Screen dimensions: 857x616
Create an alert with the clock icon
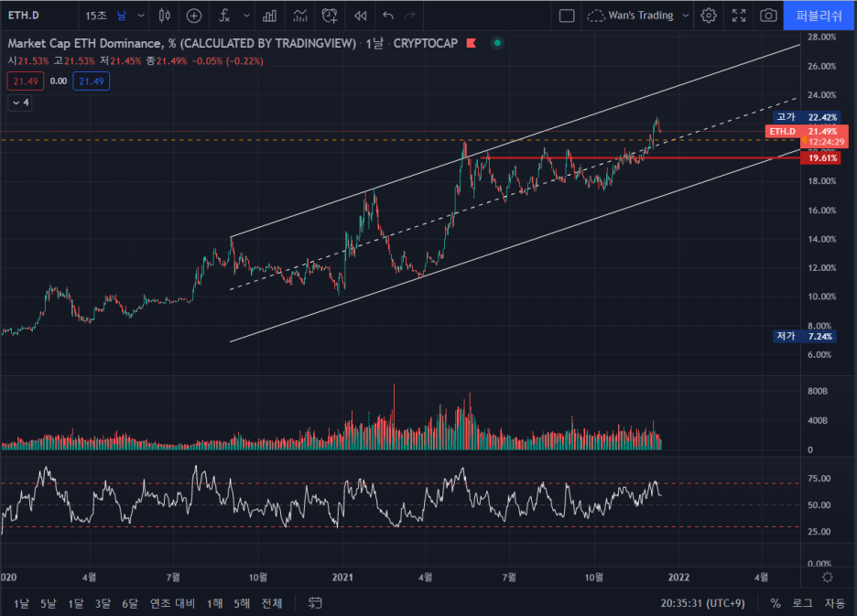330,16
